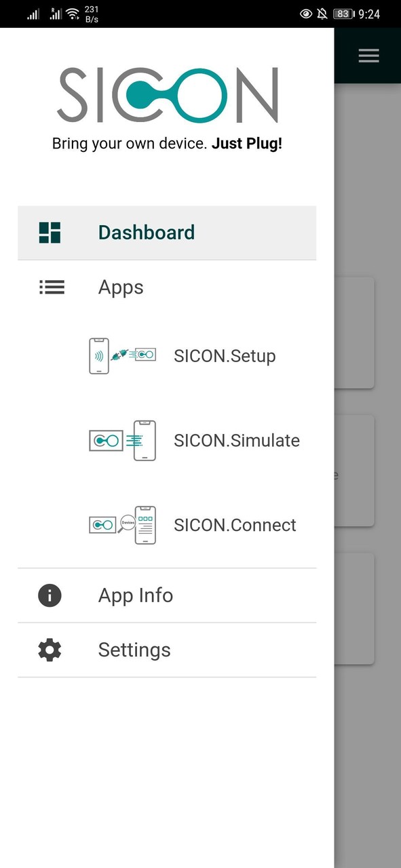Select the Dashboard grid icon
Image resolution: width=401 pixels, height=868 pixels.
(x=49, y=232)
